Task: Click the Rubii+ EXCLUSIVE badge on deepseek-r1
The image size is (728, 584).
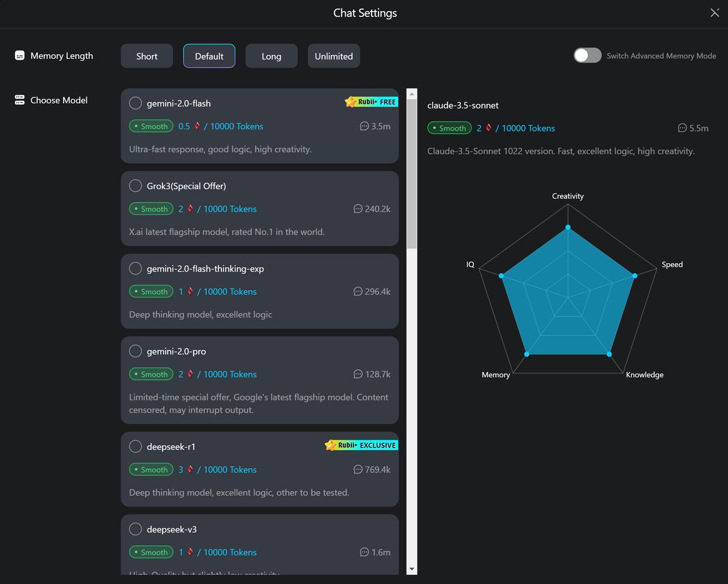Action: pyautogui.click(x=361, y=445)
